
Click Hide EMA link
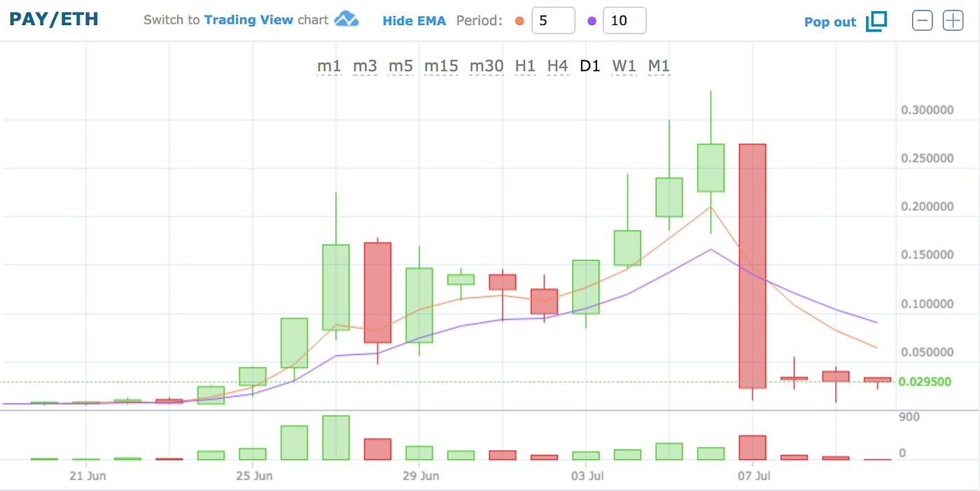click(x=414, y=21)
